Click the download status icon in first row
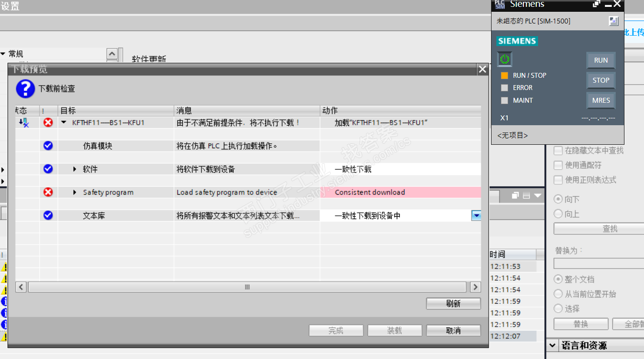This screenshot has width=644, height=359. 23,123
